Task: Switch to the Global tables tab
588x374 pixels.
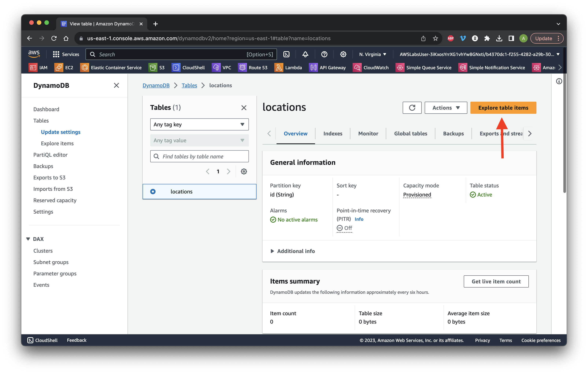Action: click(411, 134)
